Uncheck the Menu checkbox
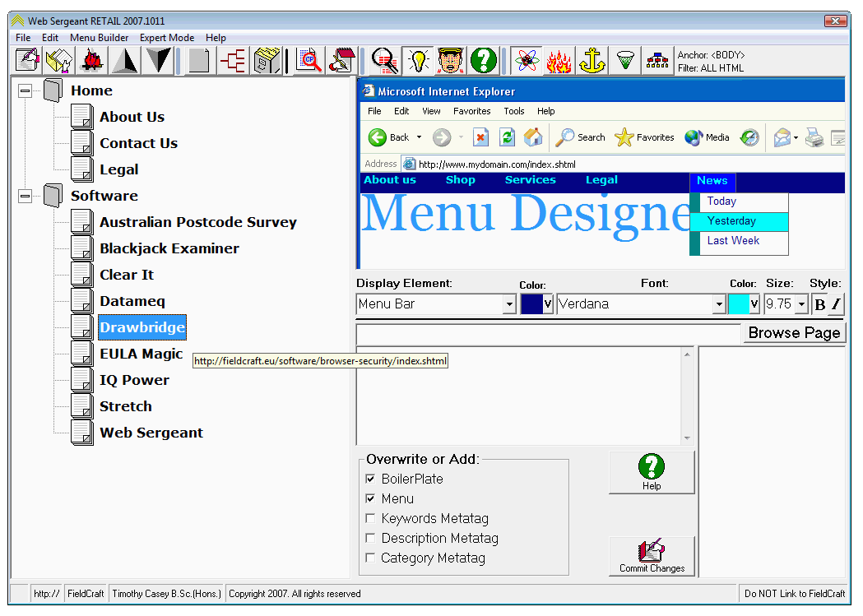The width and height of the screenshot is (863, 616). pyautogui.click(x=370, y=499)
